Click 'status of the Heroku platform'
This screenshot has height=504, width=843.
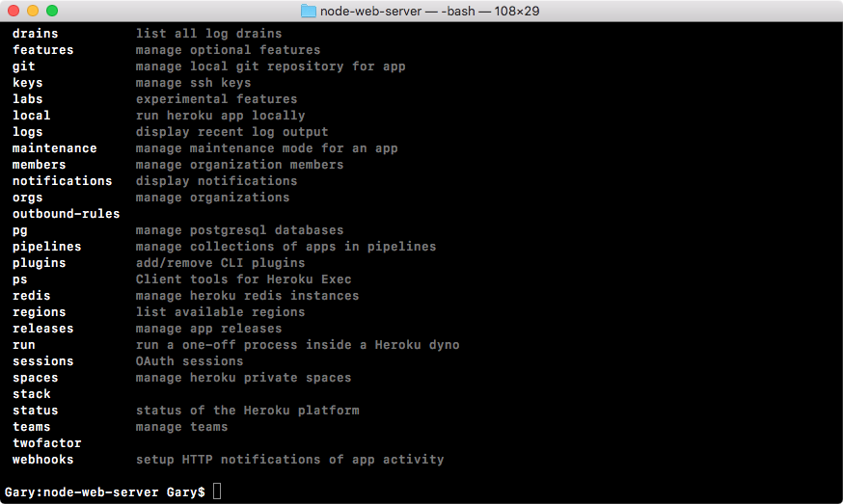[247, 411]
